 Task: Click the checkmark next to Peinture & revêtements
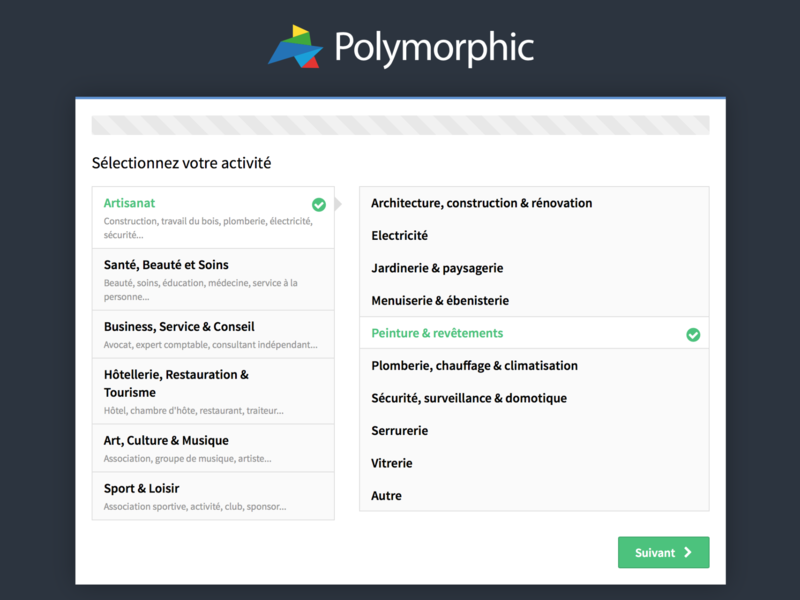coord(693,334)
